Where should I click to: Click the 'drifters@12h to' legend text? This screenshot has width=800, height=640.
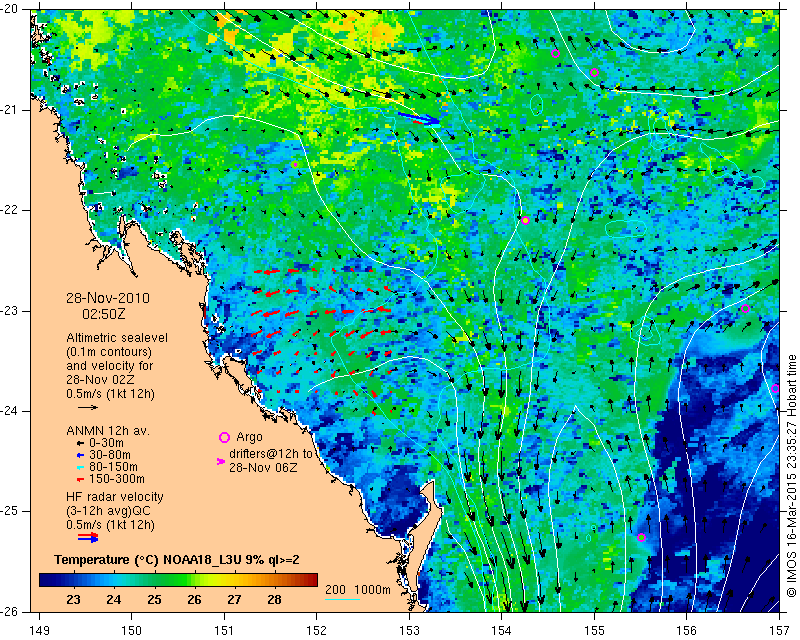[270, 454]
